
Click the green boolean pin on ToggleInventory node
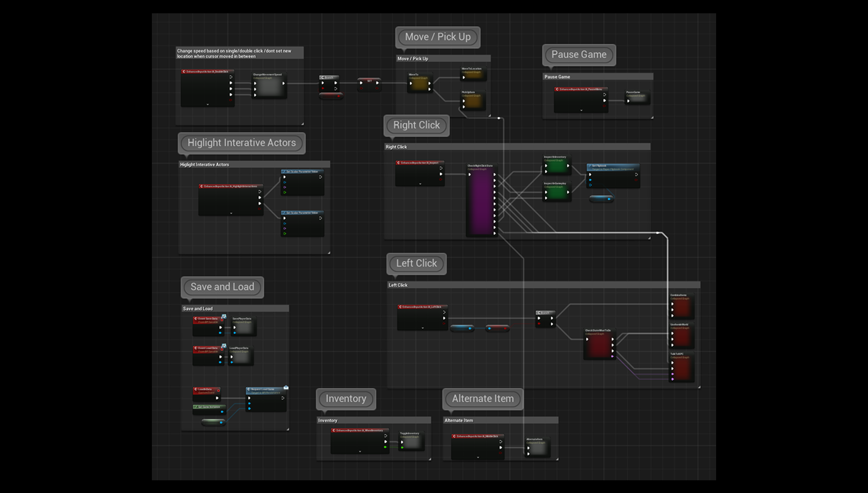pos(402,448)
